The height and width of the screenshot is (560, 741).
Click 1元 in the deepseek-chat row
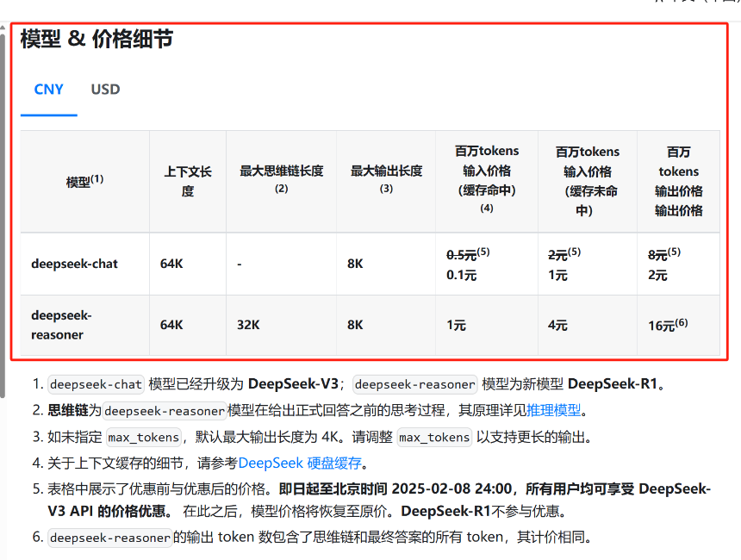tap(557, 275)
